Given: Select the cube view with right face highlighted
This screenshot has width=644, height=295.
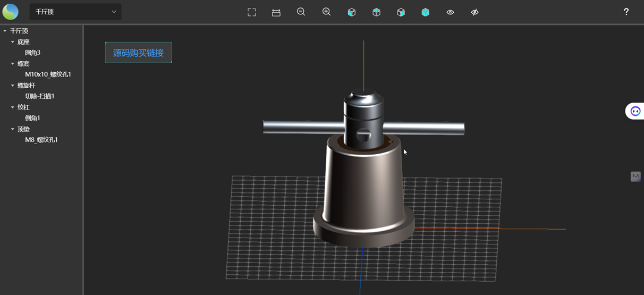Looking at the screenshot, I should click(x=401, y=12).
